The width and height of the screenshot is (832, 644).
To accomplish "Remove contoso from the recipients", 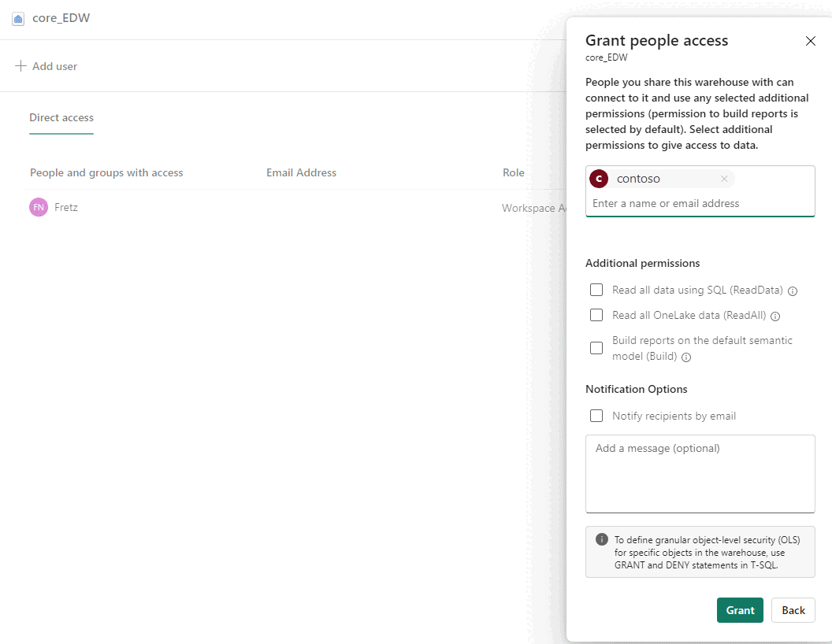I will pyautogui.click(x=724, y=179).
